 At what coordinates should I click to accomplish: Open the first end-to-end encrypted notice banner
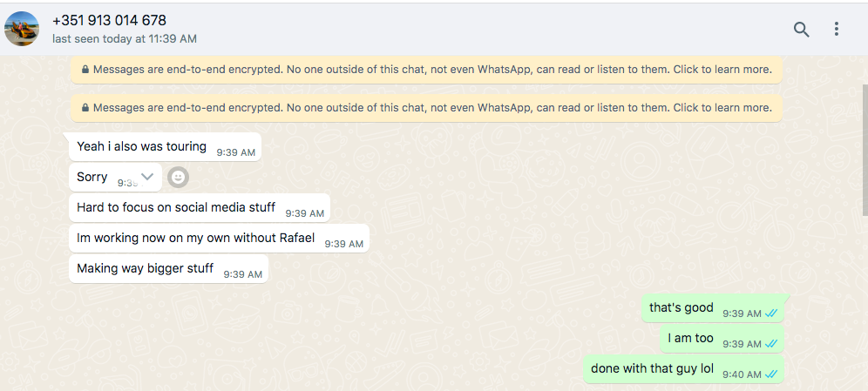coord(426,70)
